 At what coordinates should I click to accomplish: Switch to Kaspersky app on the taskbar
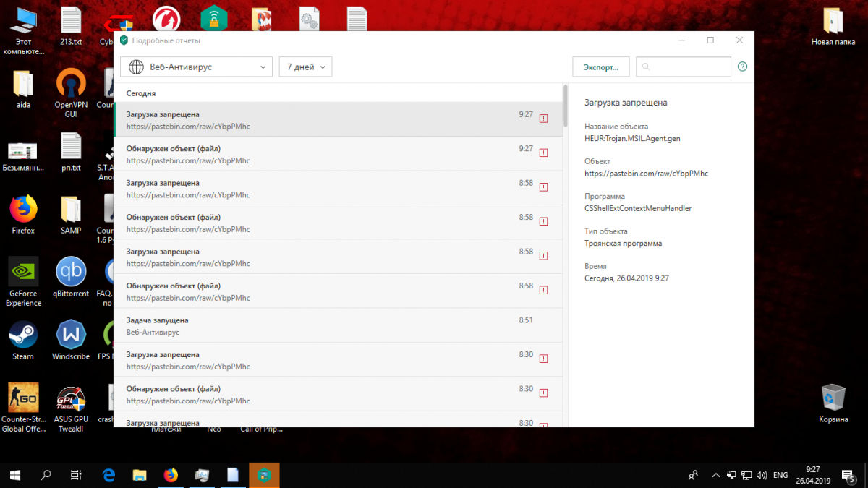coord(265,475)
